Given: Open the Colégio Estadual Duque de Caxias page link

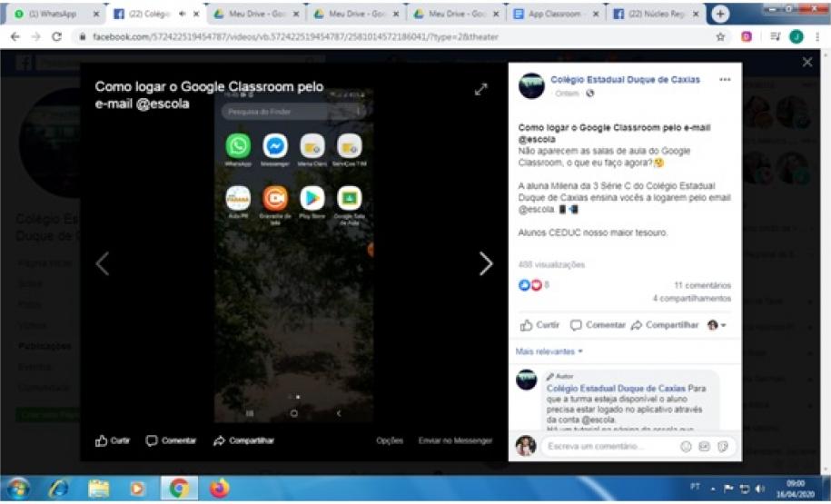Looking at the screenshot, I should coord(625,80).
